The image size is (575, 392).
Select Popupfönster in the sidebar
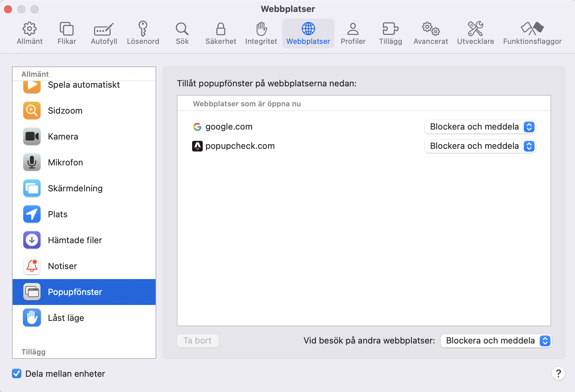tap(84, 292)
